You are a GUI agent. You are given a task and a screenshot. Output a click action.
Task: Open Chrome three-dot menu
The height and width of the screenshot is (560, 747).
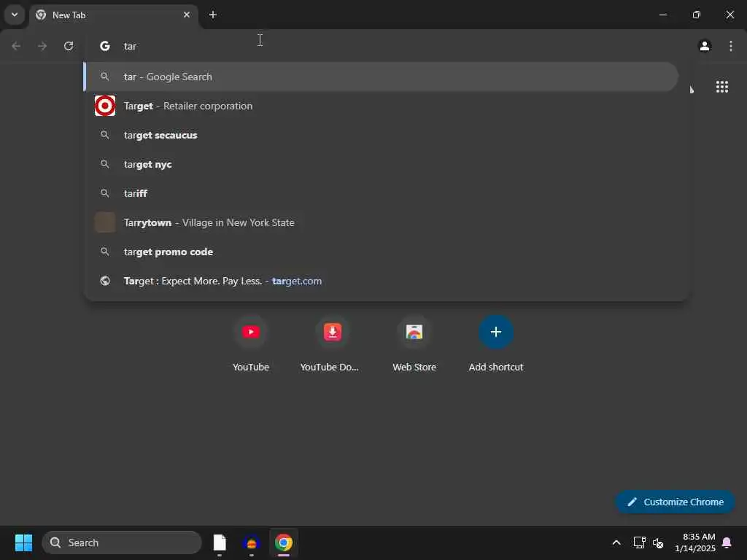pyautogui.click(x=731, y=46)
